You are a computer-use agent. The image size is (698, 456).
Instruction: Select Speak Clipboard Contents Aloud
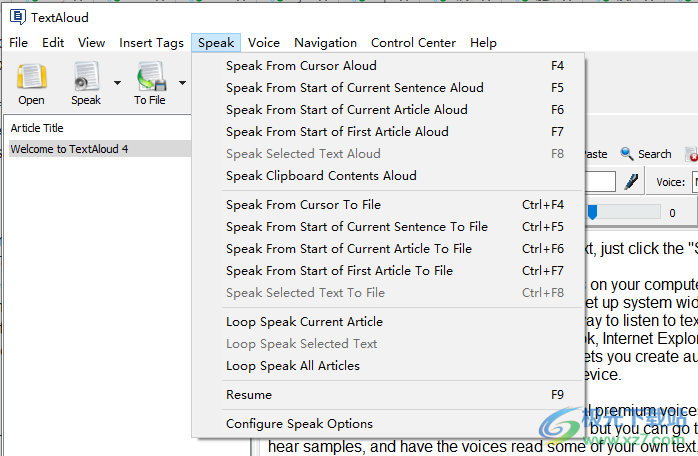[321, 176]
